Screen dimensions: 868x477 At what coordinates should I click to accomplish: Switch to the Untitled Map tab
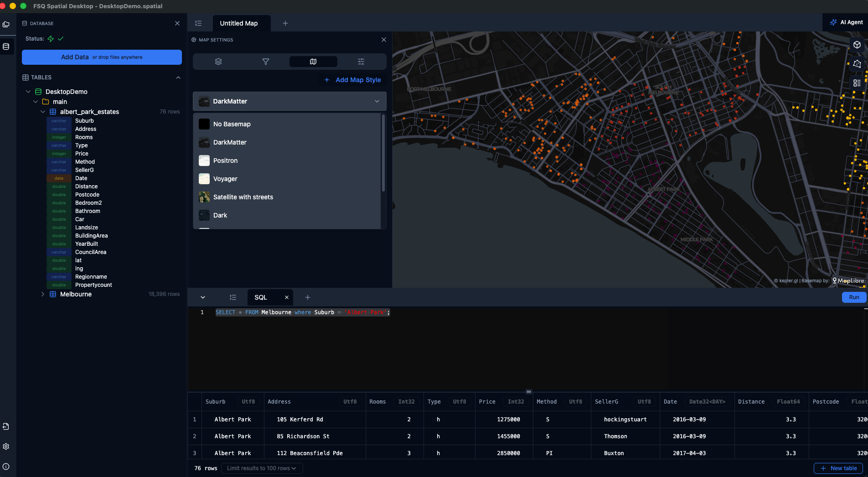pyautogui.click(x=239, y=23)
